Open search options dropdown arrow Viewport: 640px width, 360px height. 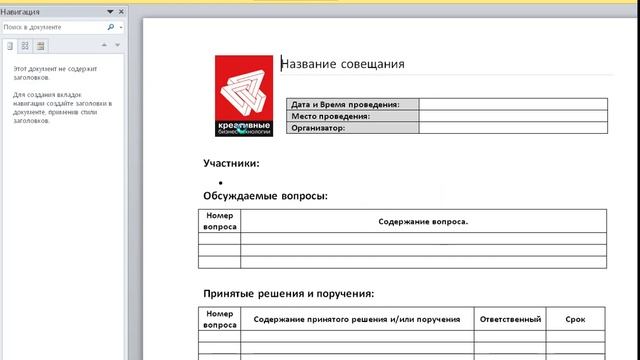tap(121, 27)
